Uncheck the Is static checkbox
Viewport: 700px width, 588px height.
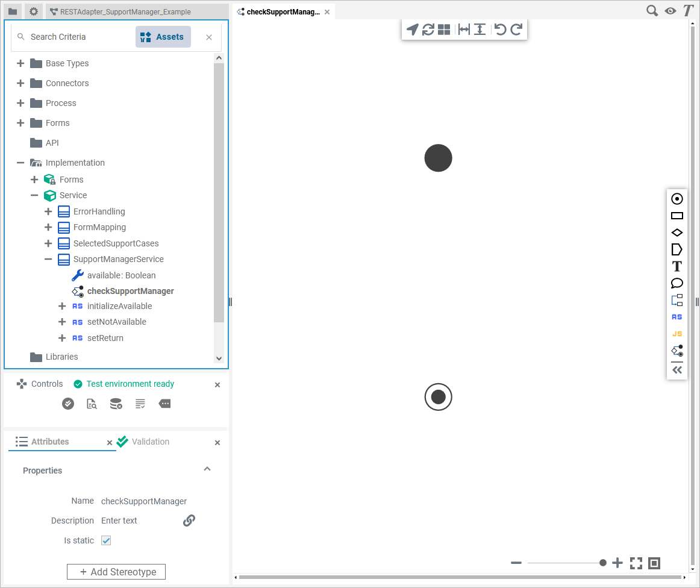(105, 540)
